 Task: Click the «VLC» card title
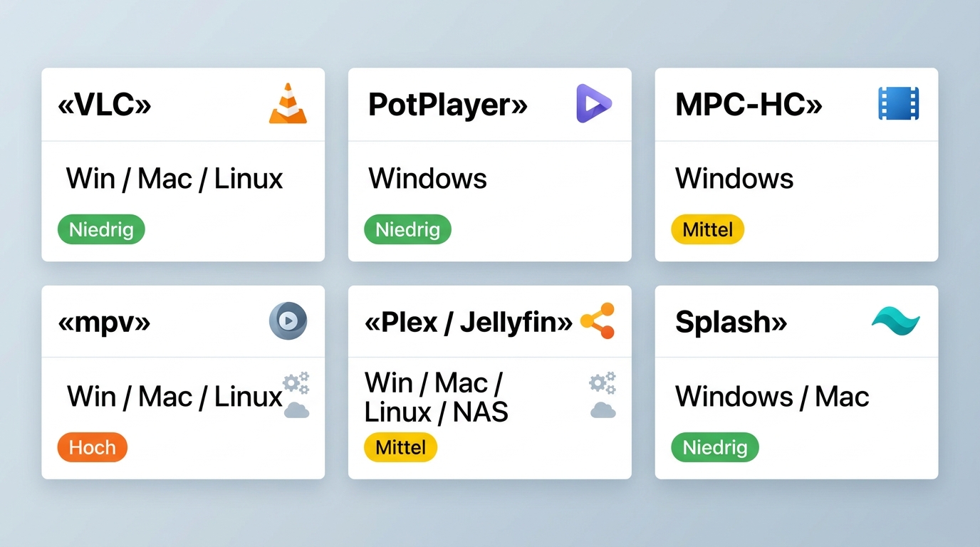click(105, 105)
